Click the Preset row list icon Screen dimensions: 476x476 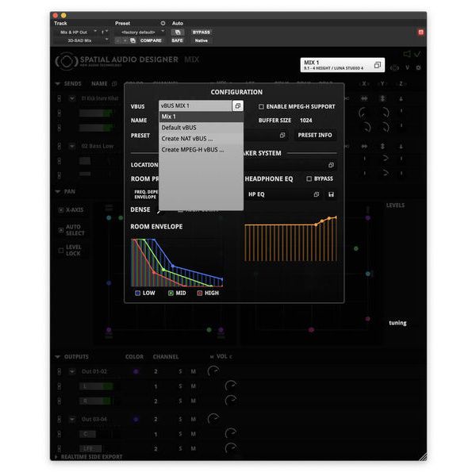[x=282, y=135]
